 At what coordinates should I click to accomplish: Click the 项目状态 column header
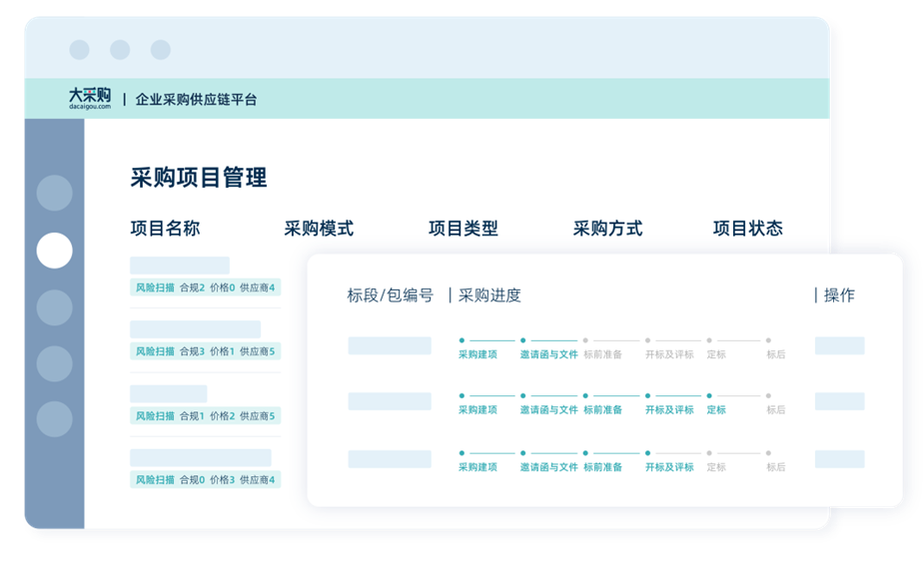747,229
